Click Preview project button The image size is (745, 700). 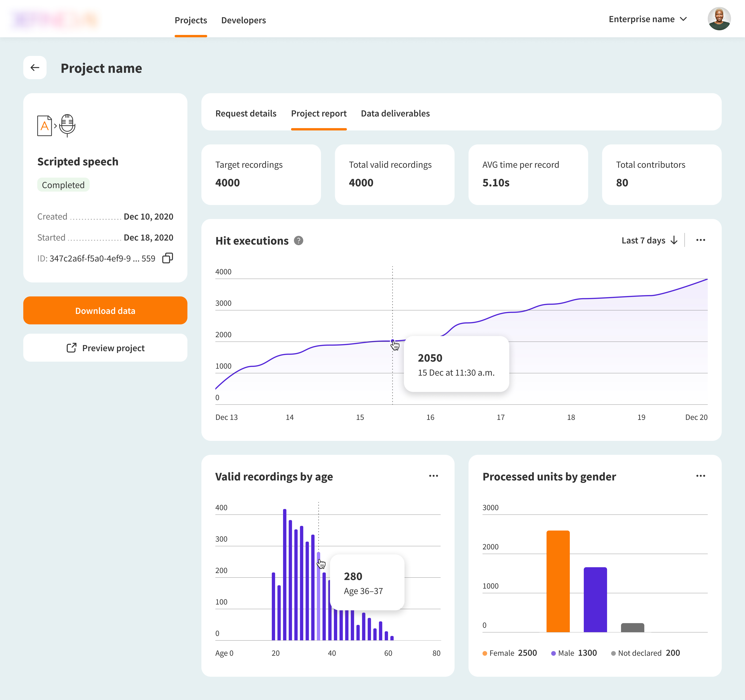[105, 348]
